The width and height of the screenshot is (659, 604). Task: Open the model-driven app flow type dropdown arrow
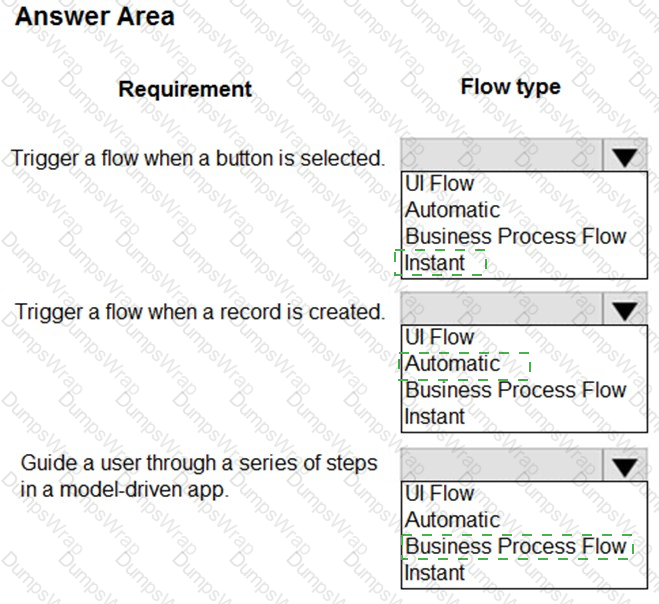pyautogui.click(x=625, y=467)
